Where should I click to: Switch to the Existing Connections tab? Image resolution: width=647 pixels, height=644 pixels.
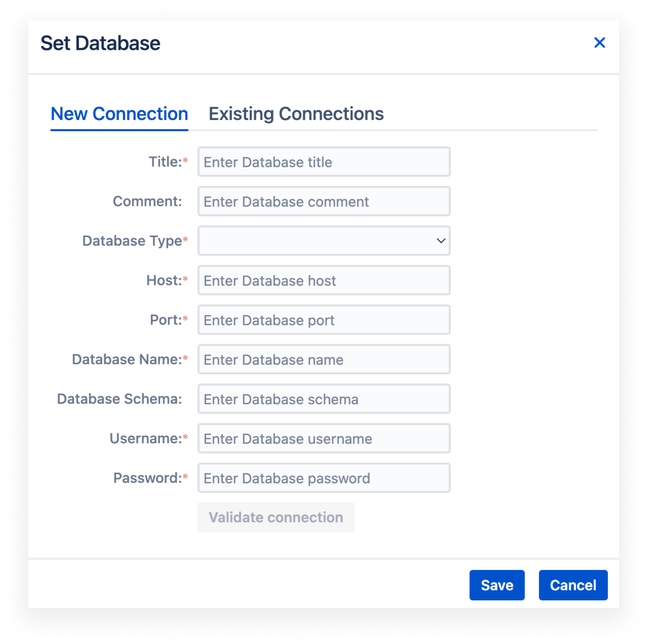click(296, 113)
